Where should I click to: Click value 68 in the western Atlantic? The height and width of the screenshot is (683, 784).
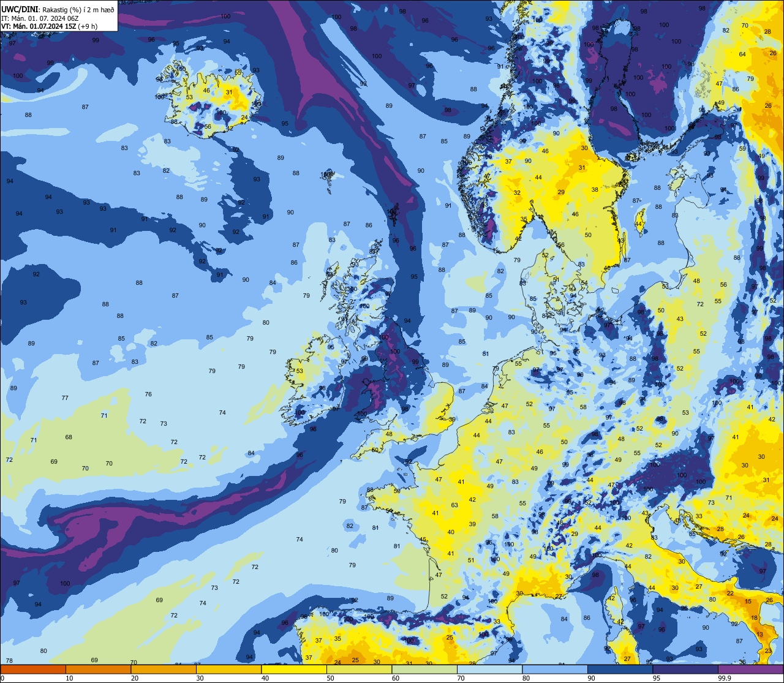(x=69, y=437)
